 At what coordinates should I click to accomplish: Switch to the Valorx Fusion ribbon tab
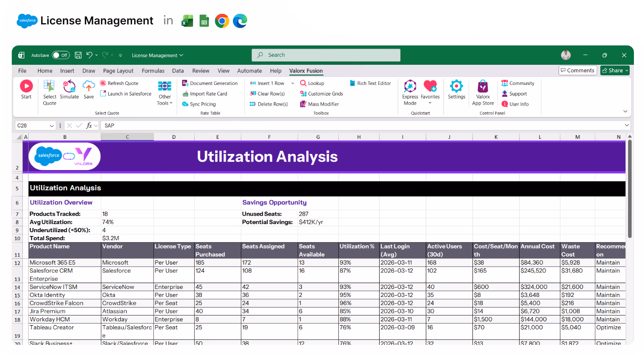point(306,71)
